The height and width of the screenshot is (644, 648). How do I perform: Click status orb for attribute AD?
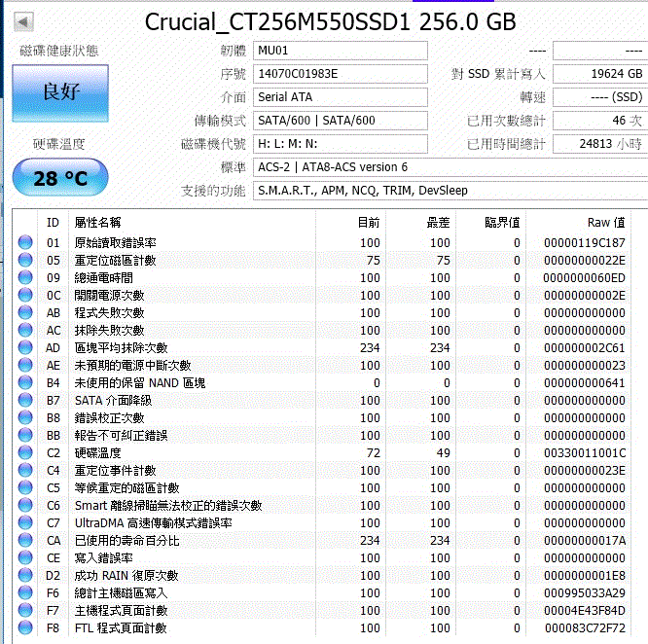click(25, 347)
